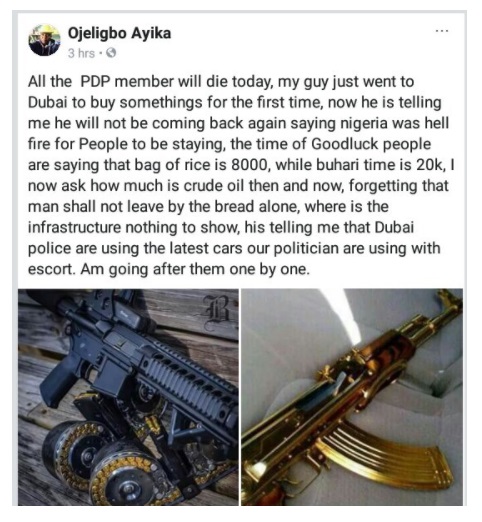
Task: Click the word 'infrastructure' in the post
Action: click(x=74, y=227)
